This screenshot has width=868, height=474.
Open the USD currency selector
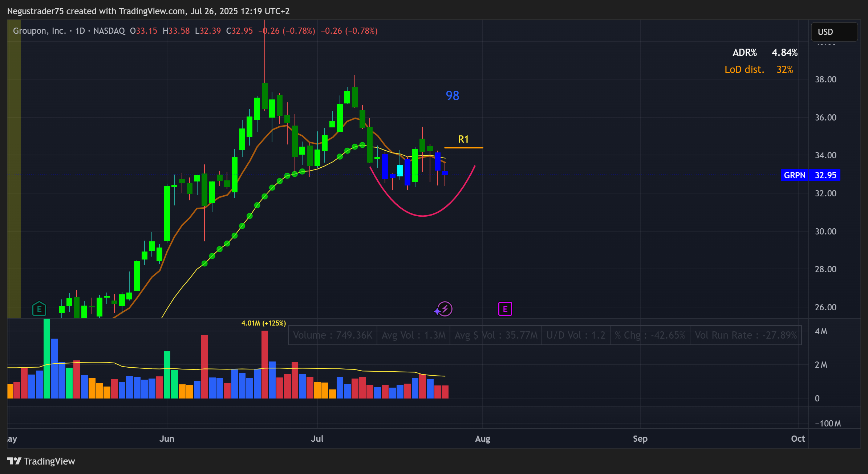834,32
